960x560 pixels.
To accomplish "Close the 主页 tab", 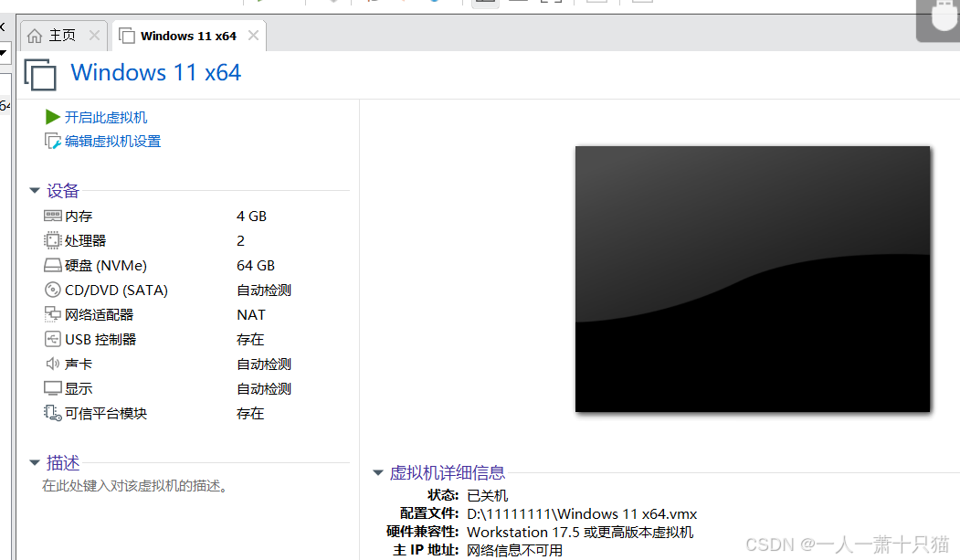I will 94,36.
